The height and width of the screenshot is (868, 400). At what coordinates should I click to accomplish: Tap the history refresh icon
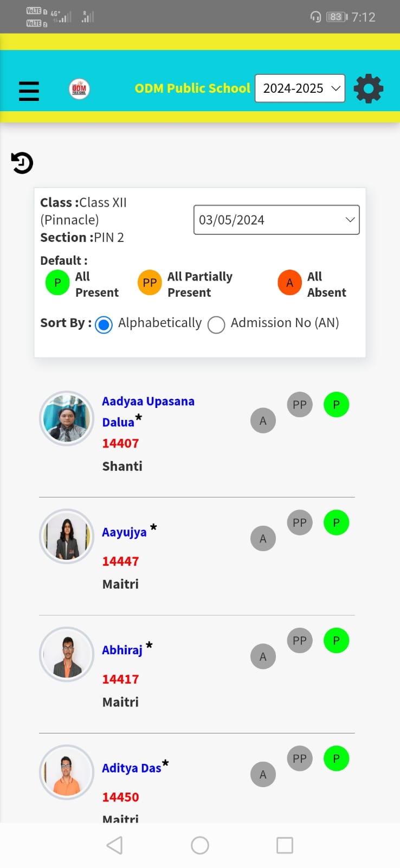coord(22,163)
